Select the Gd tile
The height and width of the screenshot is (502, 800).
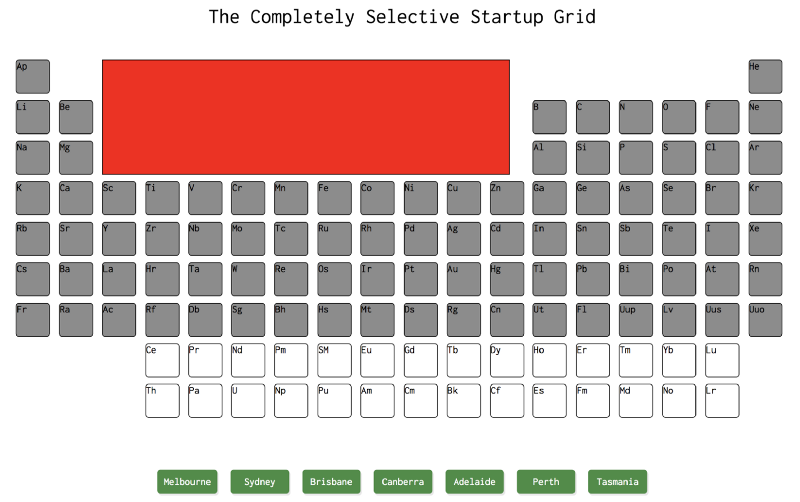(420, 360)
